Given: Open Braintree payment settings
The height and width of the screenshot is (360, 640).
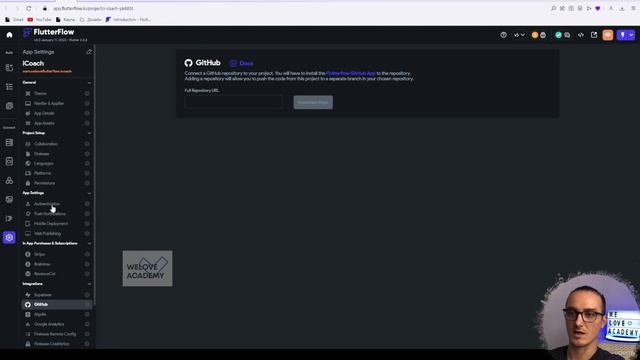Looking at the screenshot, I should [x=57, y=264].
